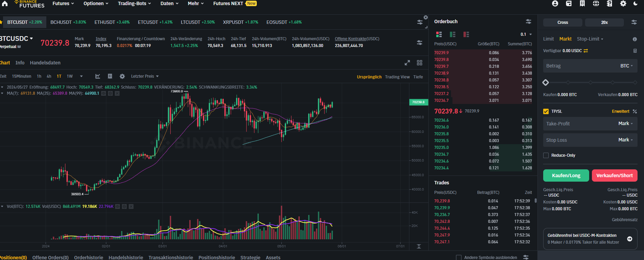Switch to dark mode moon icon

click(635, 3)
